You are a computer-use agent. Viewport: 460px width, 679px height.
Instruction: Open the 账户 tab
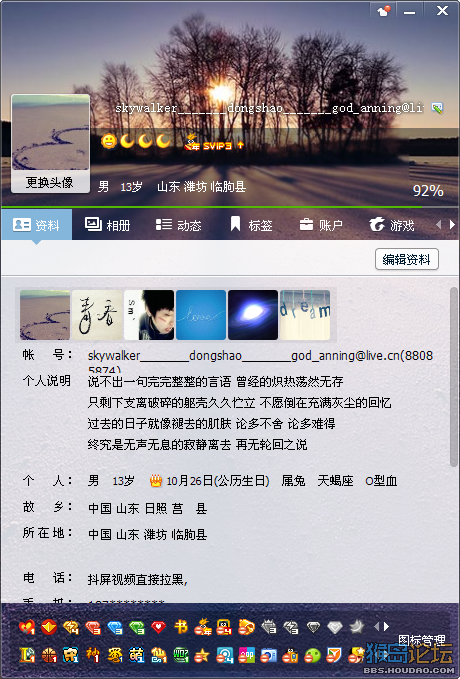[321, 225]
